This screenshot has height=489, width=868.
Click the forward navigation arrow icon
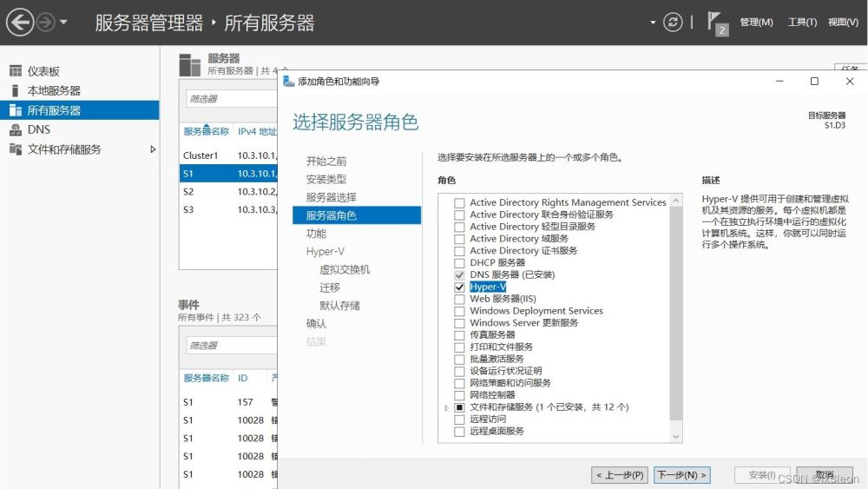click(x=46, y=22)
